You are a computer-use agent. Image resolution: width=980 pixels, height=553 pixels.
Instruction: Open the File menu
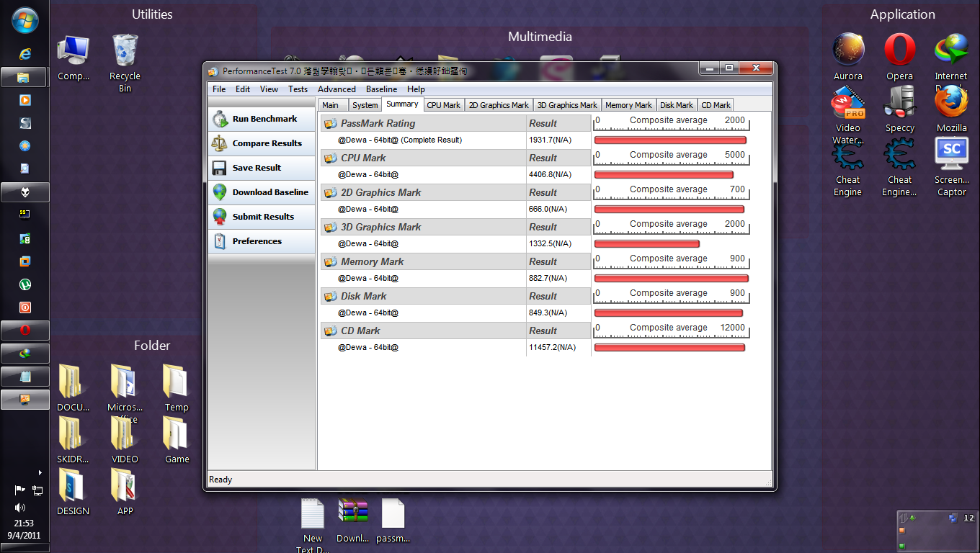[219, 89]
